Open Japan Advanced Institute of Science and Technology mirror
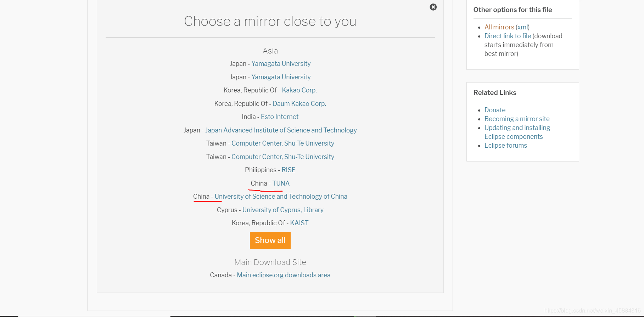 [x=281, y=130]
